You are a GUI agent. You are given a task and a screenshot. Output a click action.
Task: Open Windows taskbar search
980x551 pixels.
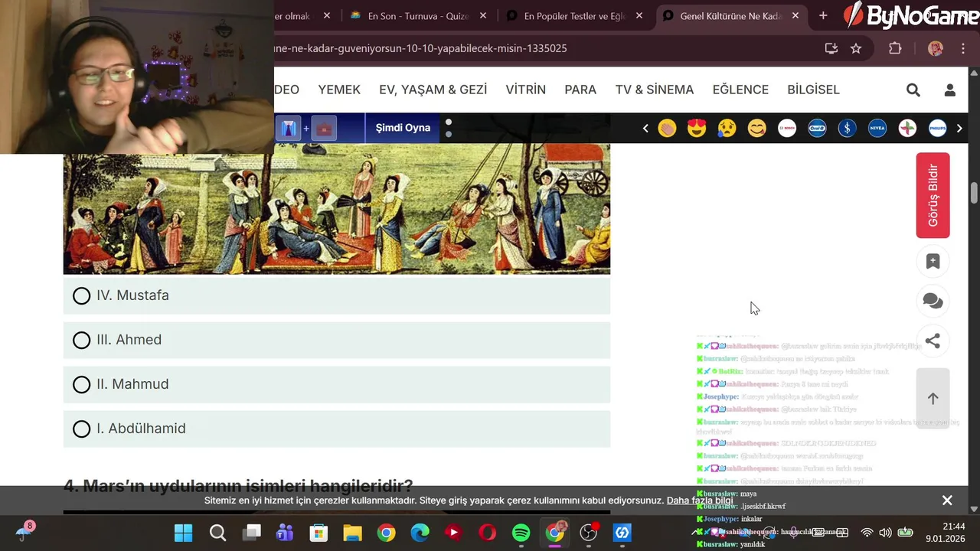pos(217,533)
